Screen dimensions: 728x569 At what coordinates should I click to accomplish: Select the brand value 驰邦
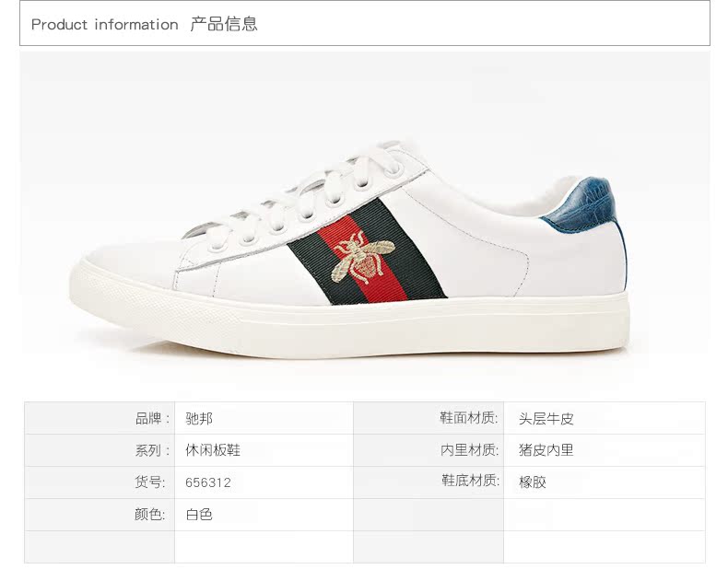[199, 419]
